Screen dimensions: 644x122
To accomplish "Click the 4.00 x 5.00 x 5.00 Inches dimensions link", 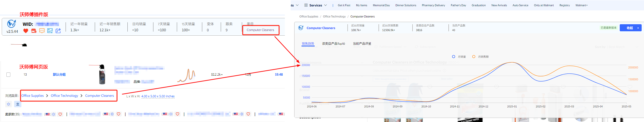I will coord(158,96).
